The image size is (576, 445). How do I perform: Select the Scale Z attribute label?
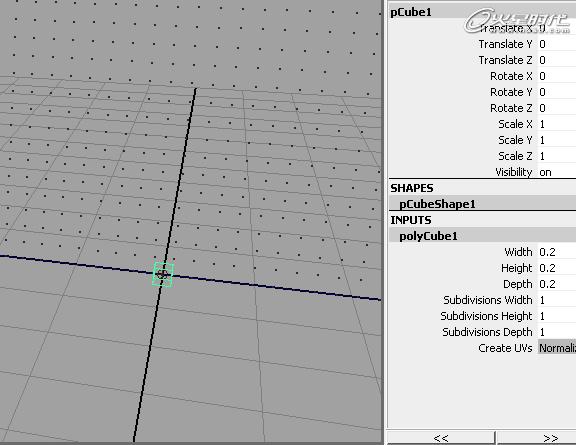(x=515, y=156)
